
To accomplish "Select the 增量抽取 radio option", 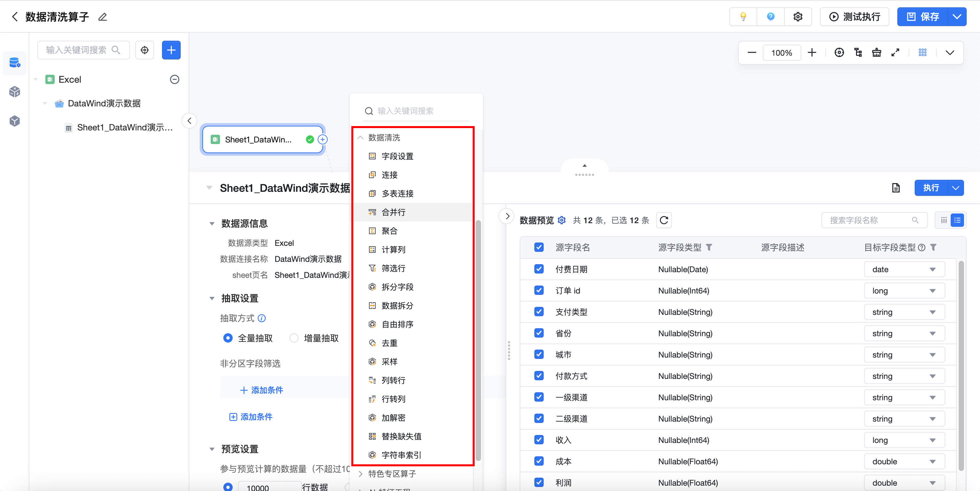I will click(294, 338).
